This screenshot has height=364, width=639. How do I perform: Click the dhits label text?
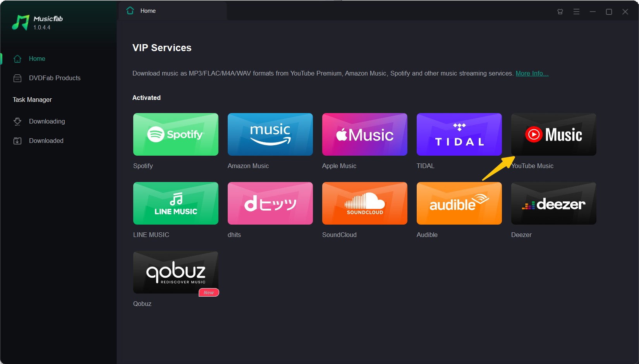pyautogui.click(x=234, y=235)
